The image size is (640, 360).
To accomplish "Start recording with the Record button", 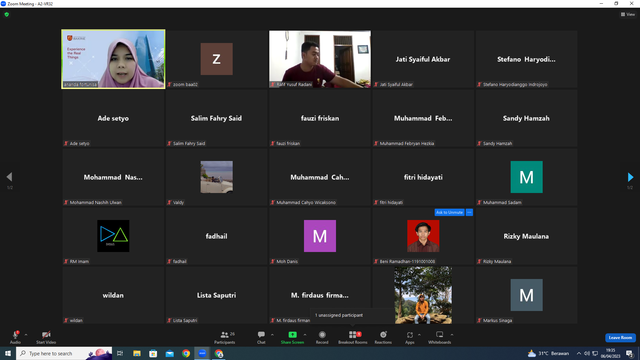I will [322, 337].
